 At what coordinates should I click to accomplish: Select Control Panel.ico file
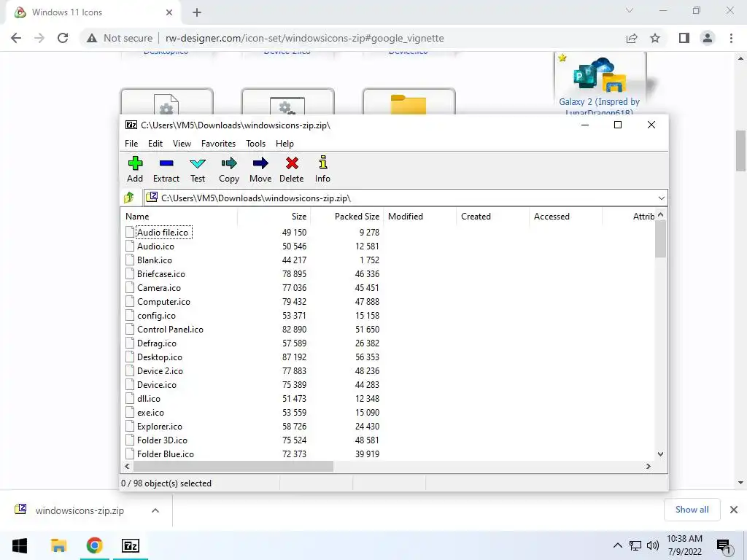click(x=170, y=329)
